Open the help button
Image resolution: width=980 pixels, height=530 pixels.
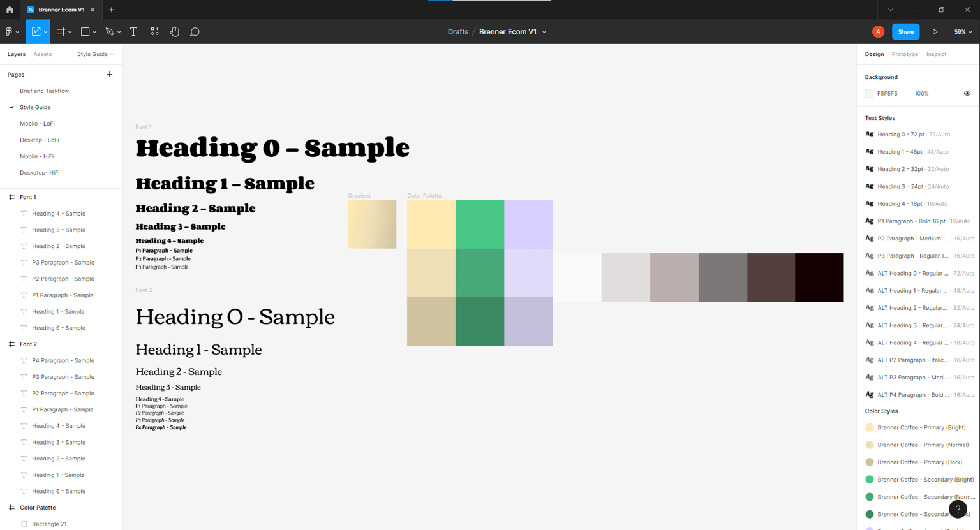958,509
